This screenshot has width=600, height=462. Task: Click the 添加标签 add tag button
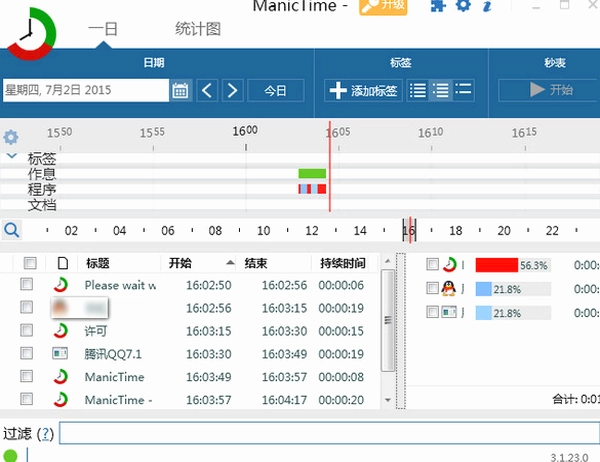(363, 90)
